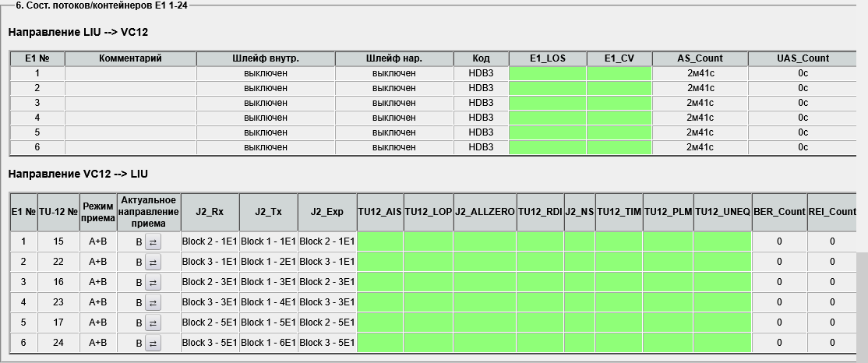Switch receive direction using row 2 swap icon

click(x=153, y=262)
